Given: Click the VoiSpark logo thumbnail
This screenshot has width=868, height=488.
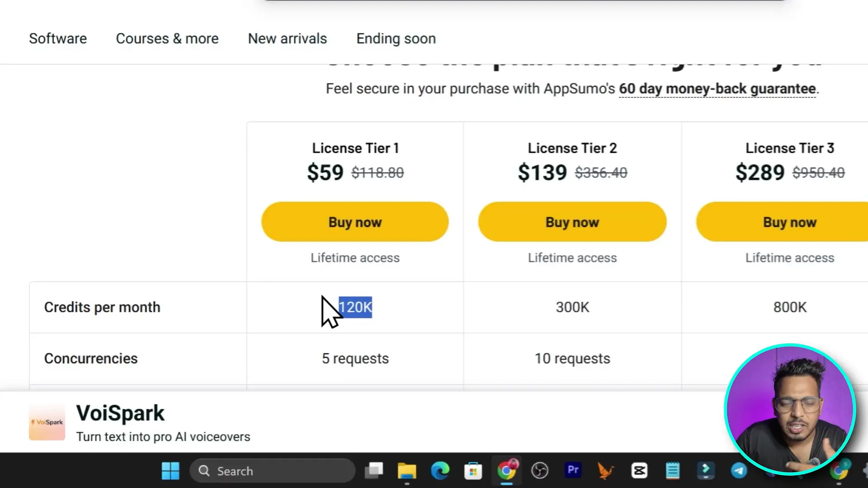Looking at the screenshot, I should coord(47,422).
